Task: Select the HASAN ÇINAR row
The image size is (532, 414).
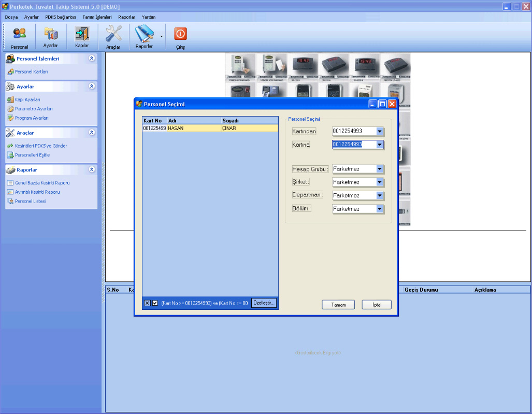Action: click(x=210, y=128)
